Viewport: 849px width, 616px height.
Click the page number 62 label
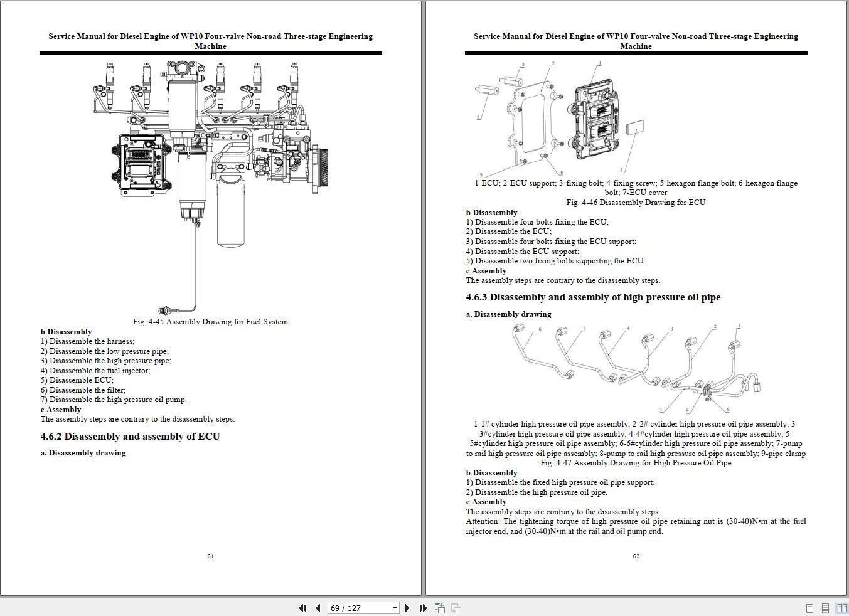636,556
